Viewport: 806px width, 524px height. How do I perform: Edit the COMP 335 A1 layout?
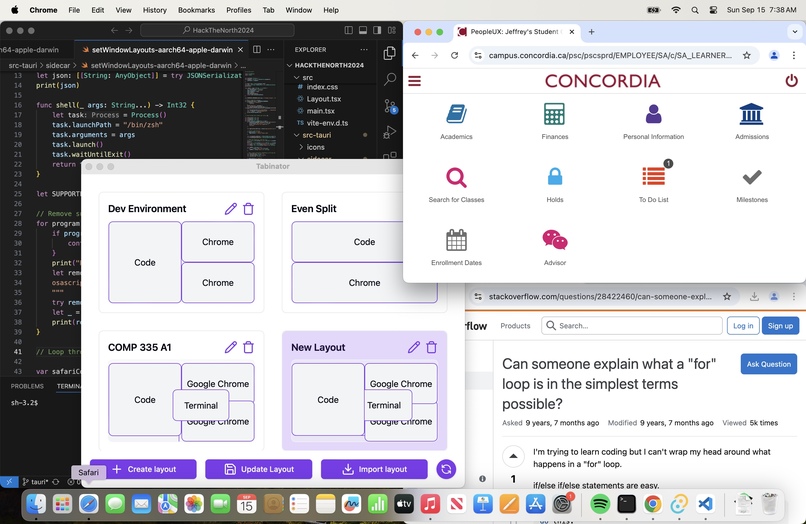point(230,347)
